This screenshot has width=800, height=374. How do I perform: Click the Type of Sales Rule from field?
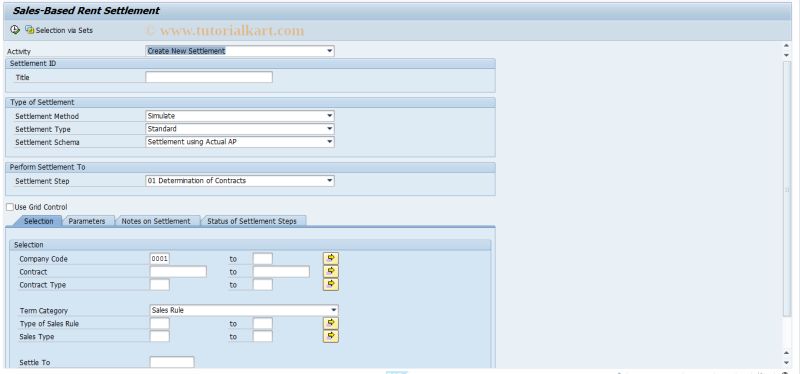click(160, 323)
